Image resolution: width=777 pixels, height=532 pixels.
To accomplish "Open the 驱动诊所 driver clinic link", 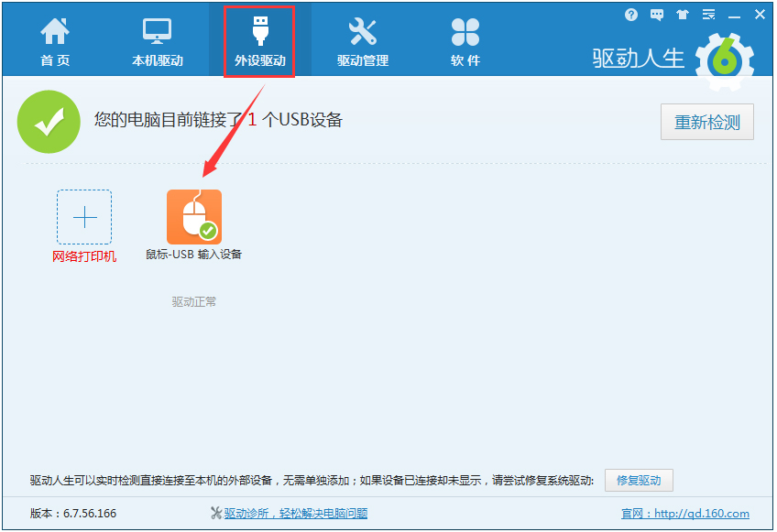I will tap(295, 513).
